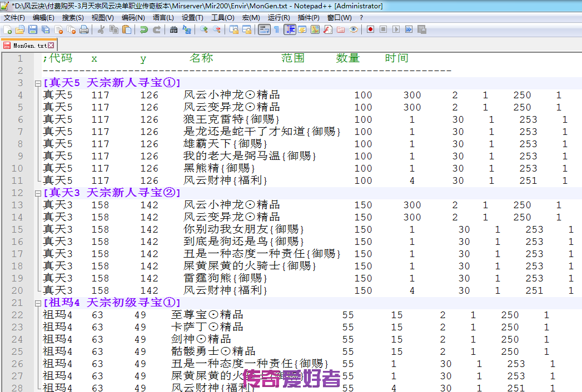
Task: Save the current recorded macro icon
Action: pos(422,29)
